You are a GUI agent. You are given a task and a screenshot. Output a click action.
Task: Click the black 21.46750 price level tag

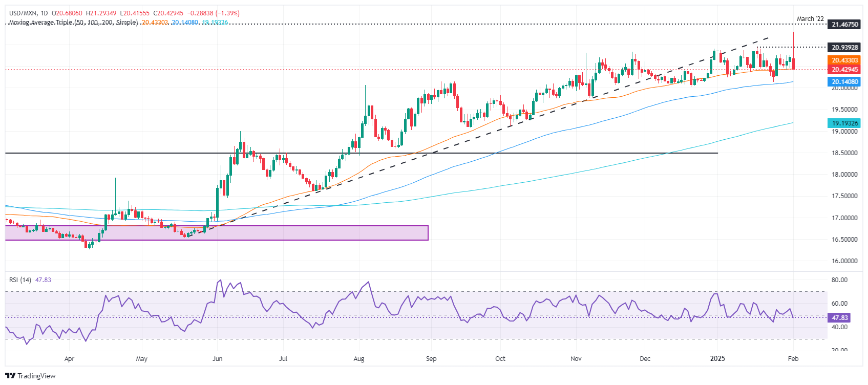844,25
